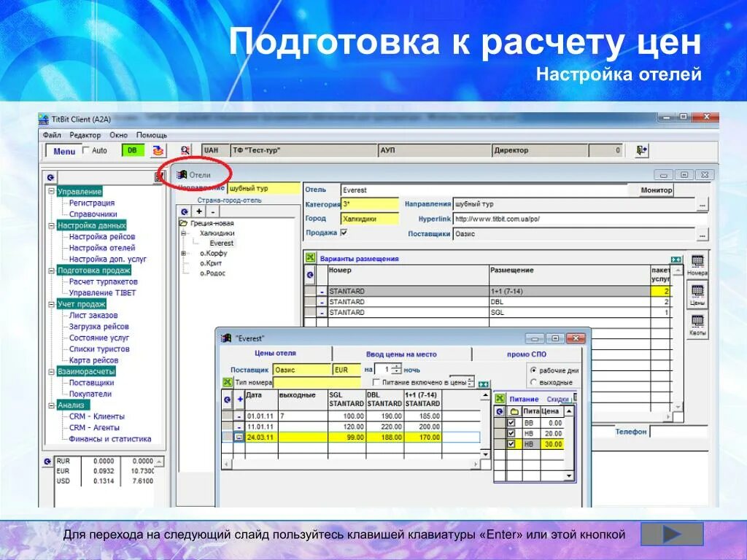747x560 pixels.
Task: Open Редактор menu
Action: point(85,135)
